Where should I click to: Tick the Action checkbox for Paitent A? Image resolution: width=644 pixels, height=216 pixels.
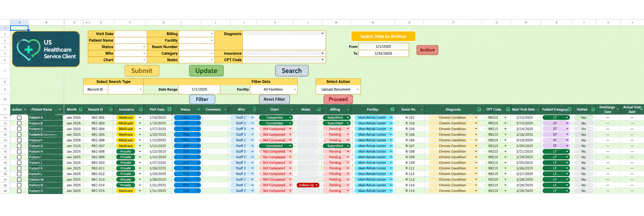[19, 118]
